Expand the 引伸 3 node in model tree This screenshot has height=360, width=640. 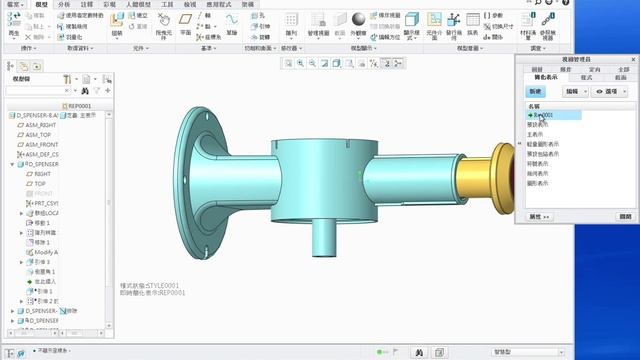21,262
